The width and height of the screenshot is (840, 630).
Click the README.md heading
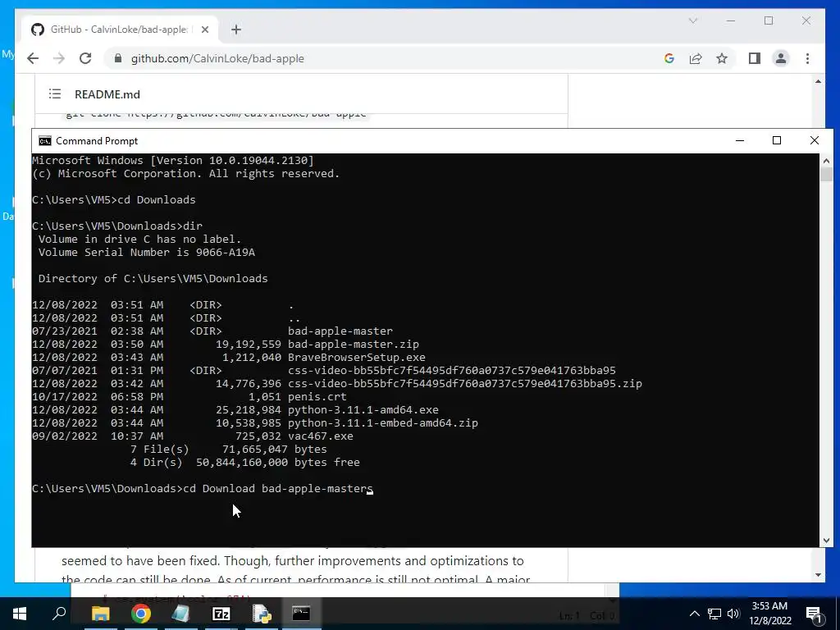click(x=107, y=94)
